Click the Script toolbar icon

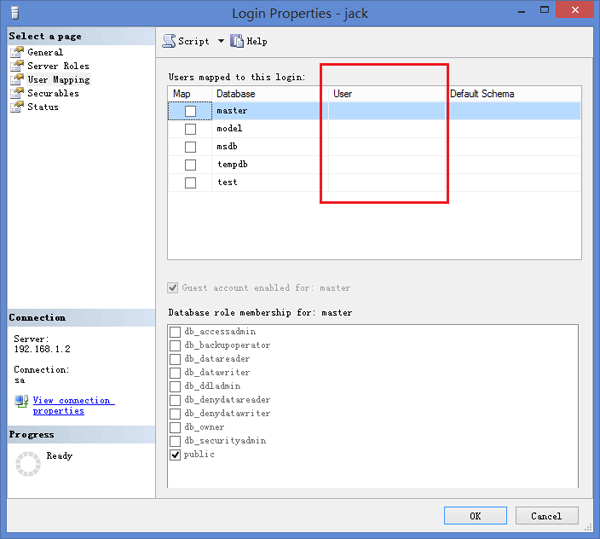(169, 41)
